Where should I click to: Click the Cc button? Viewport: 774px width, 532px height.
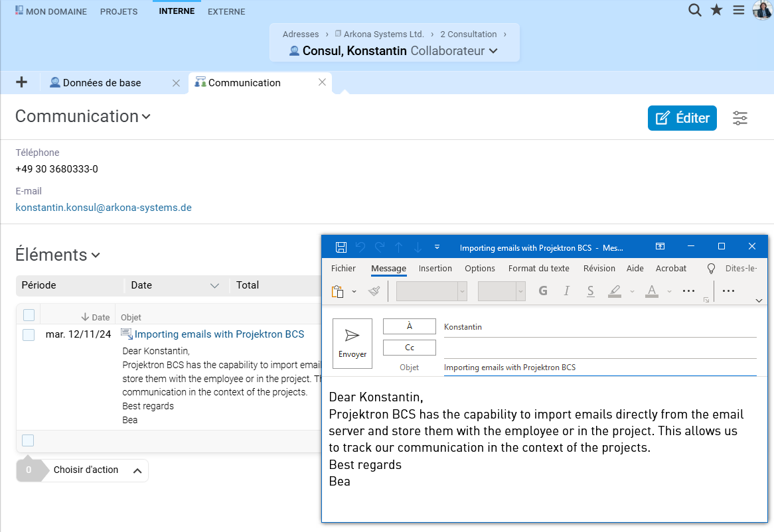(x=409, y=348)
